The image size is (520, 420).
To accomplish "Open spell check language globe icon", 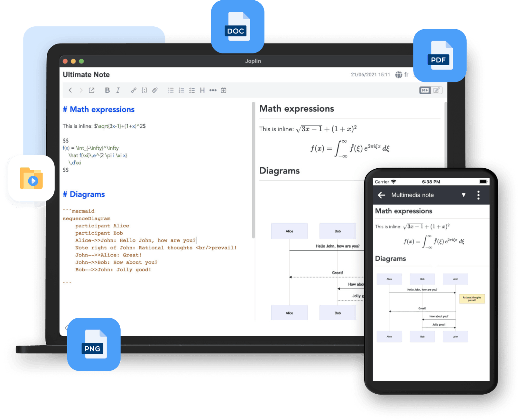I will pyautogui.click(x=399, y=75).
